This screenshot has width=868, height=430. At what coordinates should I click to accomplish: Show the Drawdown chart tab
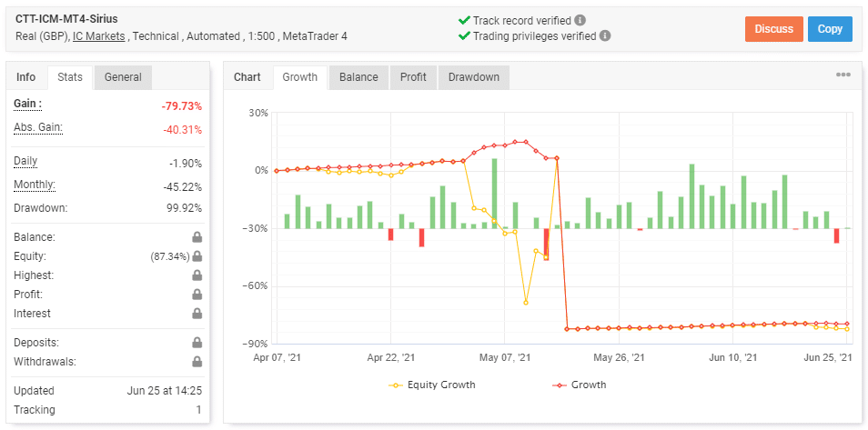click(473, 77)
